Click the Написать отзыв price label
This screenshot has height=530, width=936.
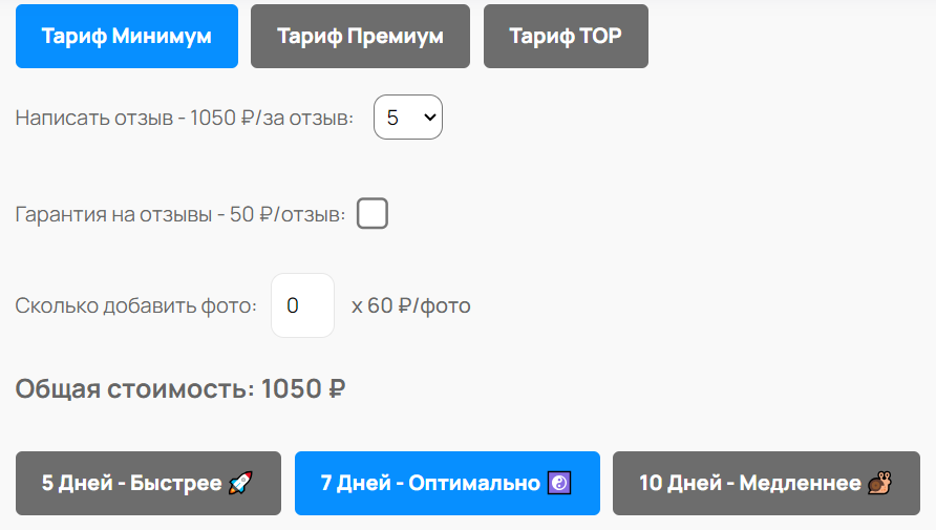point(184,118)
